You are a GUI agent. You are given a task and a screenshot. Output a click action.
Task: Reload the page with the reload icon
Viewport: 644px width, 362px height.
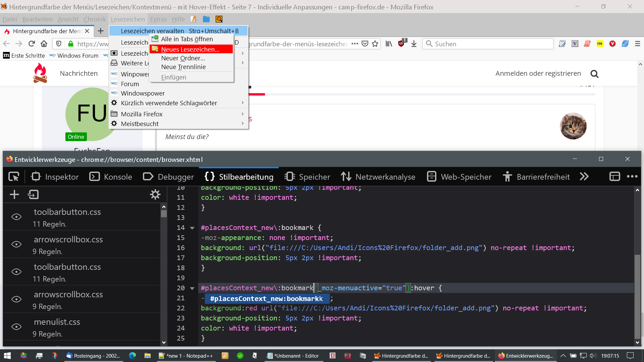[32, 44]
